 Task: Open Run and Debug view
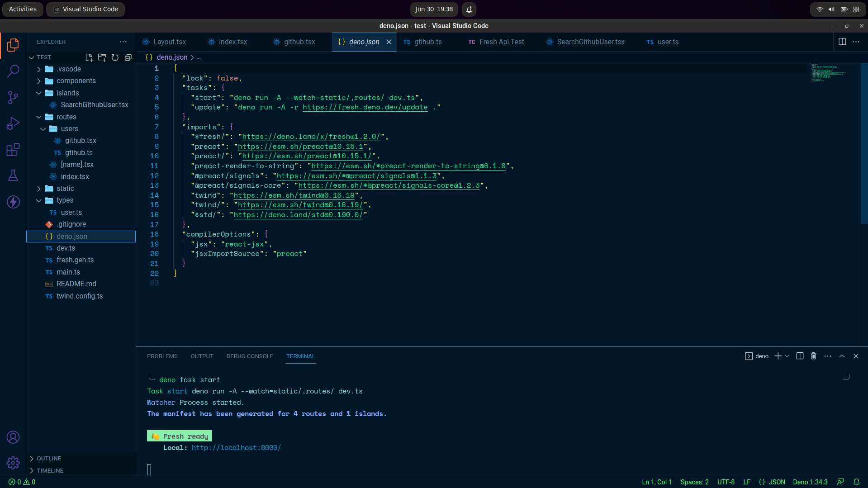13,123
